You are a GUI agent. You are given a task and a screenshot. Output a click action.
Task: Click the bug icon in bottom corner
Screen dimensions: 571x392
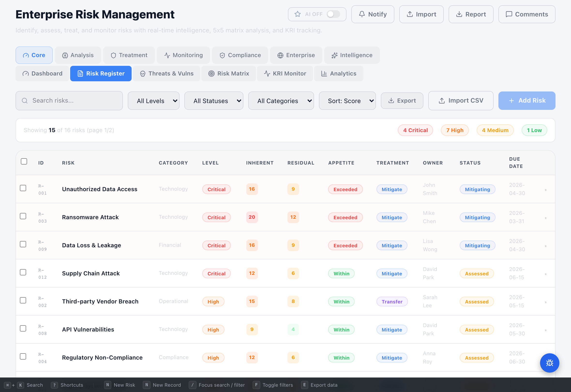(x=550, y=363)
